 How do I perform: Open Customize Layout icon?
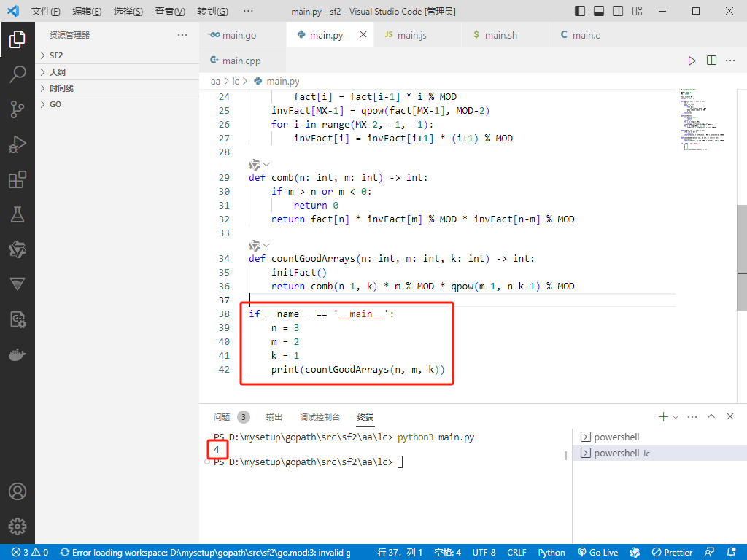(x=637, y=11)
